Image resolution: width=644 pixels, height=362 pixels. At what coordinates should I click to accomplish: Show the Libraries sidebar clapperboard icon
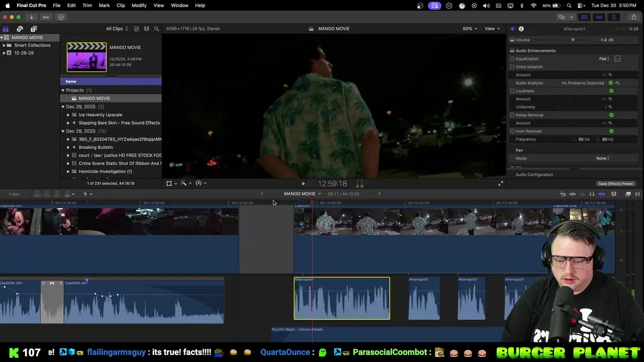pos(6,29)
